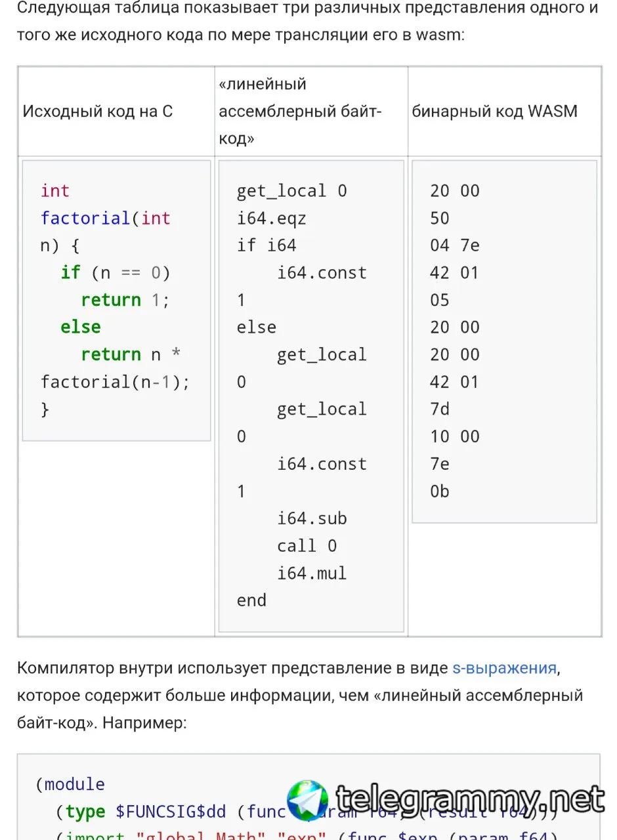This screenshot has width=617, height=840.
Task: Click the '$FUNCSIG$dd' type identifier
Action: [171, 812]
